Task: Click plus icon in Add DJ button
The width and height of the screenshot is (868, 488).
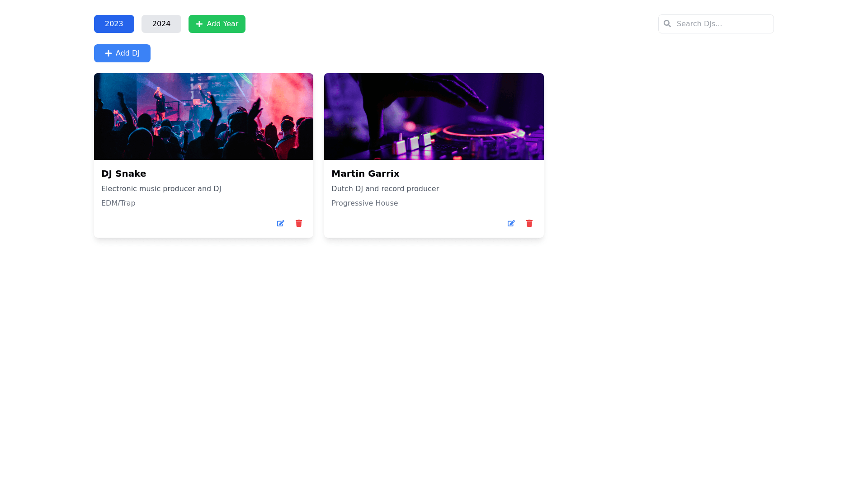Action: point(108,53)
